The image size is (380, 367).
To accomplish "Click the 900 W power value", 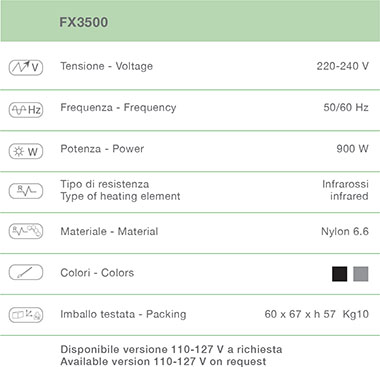I will tap(352, 148).
